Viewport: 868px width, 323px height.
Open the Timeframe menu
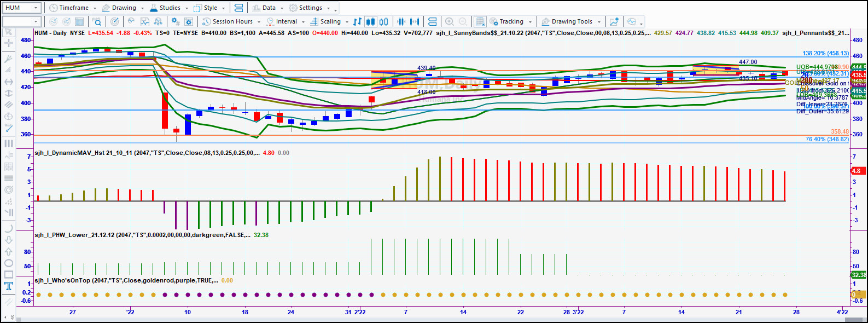[x=72, y=8]
